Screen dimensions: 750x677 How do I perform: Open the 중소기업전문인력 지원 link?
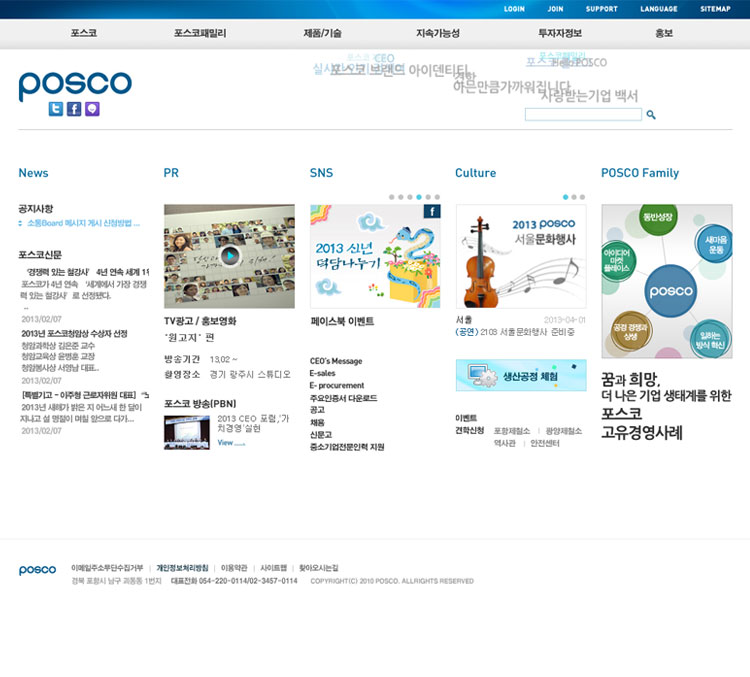347,446
